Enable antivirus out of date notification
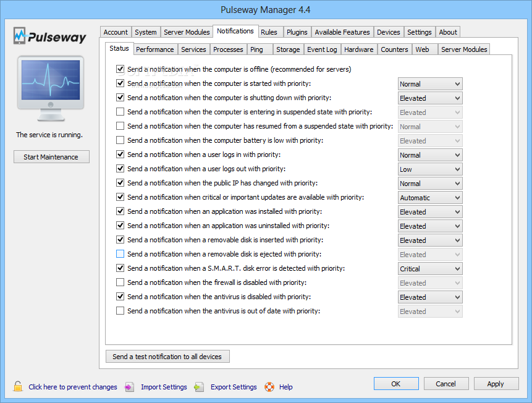532x403 pixels. [x=120, y=311]
